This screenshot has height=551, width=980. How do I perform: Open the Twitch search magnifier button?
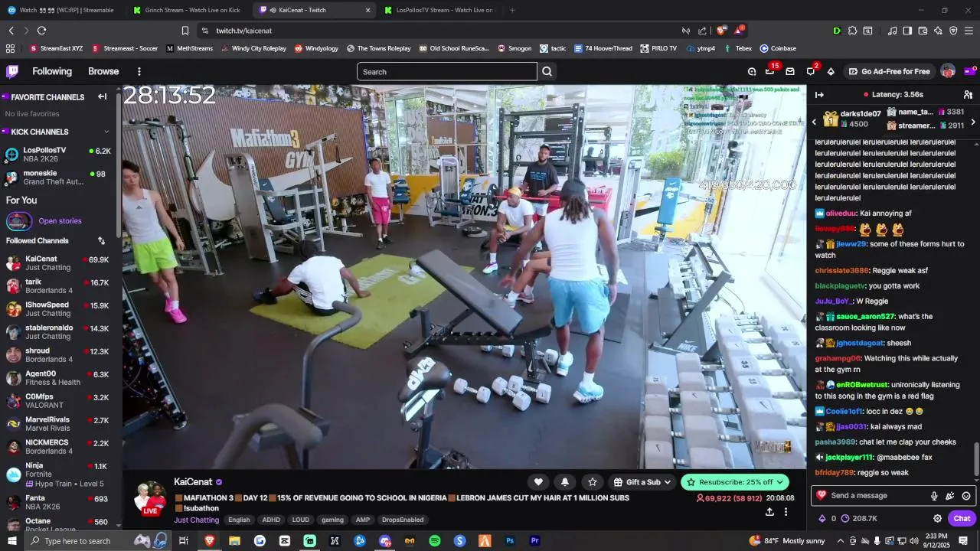[x=547, y=71]
